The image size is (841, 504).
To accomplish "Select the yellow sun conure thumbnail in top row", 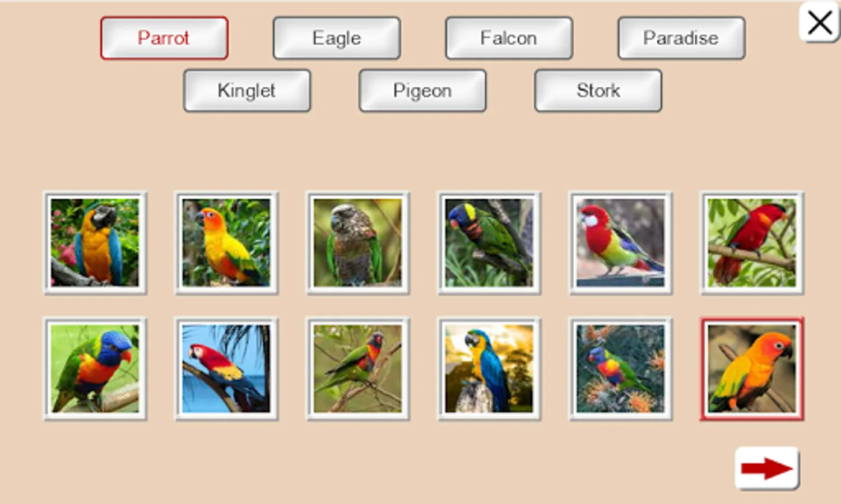I will click(x=226, y=243).
